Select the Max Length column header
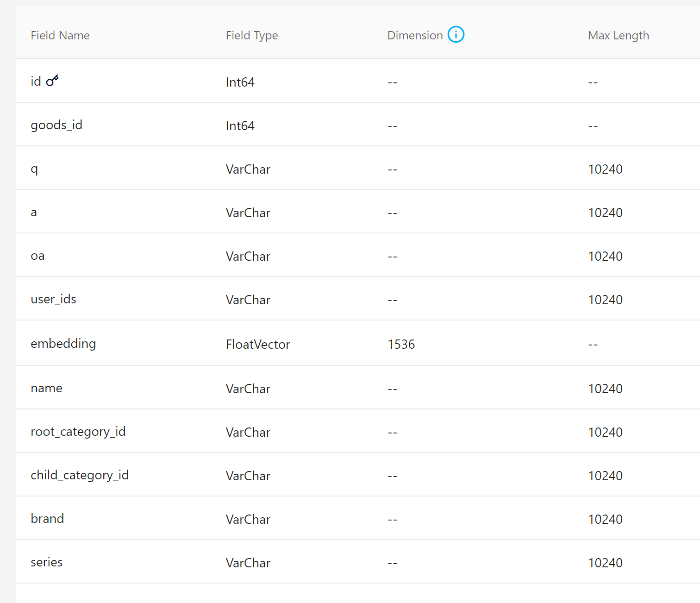Image resolution: width=700 pixels, height=603 pixels. click(619, 35)
